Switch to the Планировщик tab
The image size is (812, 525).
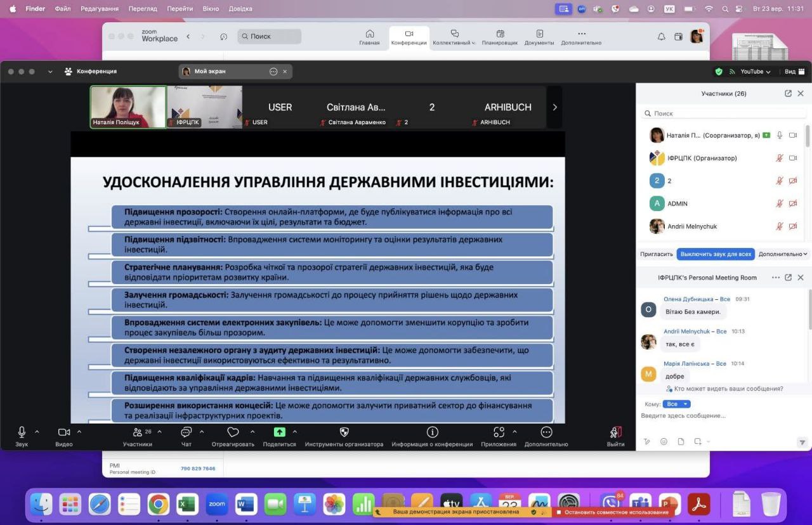pos(500,37)
